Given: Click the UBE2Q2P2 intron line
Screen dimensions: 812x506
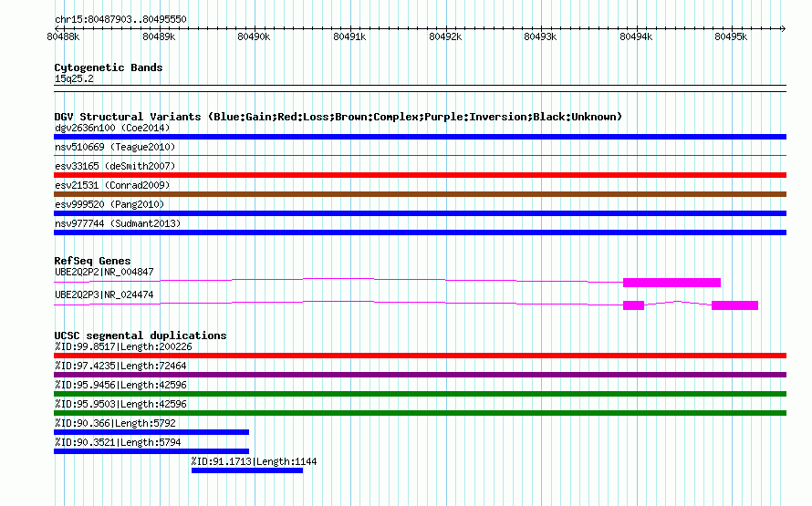Looking at the screenshot, I should (338, 279).
